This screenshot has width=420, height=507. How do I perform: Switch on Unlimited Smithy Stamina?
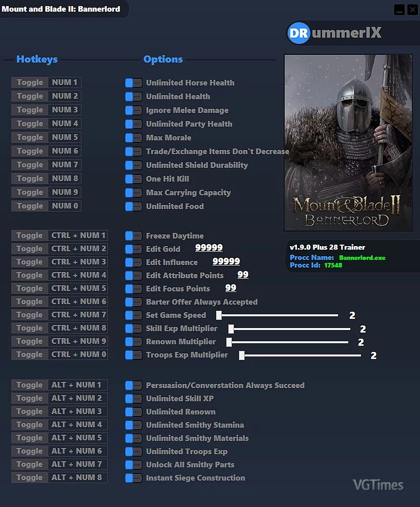click(133, 425)
